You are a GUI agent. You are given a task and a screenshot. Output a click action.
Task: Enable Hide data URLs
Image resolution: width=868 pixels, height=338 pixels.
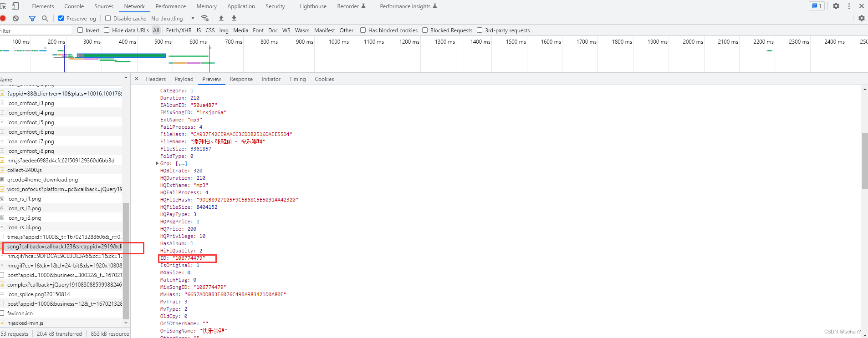click(107, 30)
